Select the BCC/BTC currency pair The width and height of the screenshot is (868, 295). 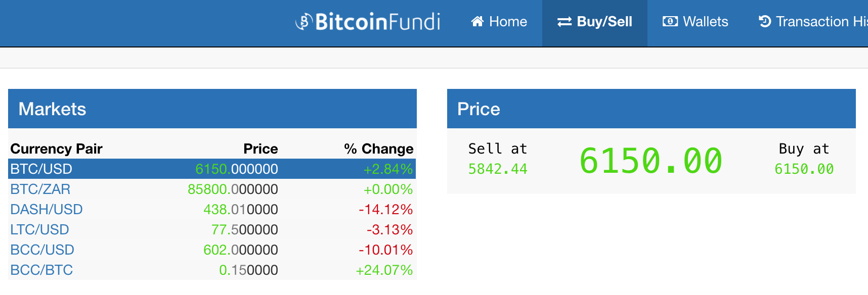click(41, 270)
